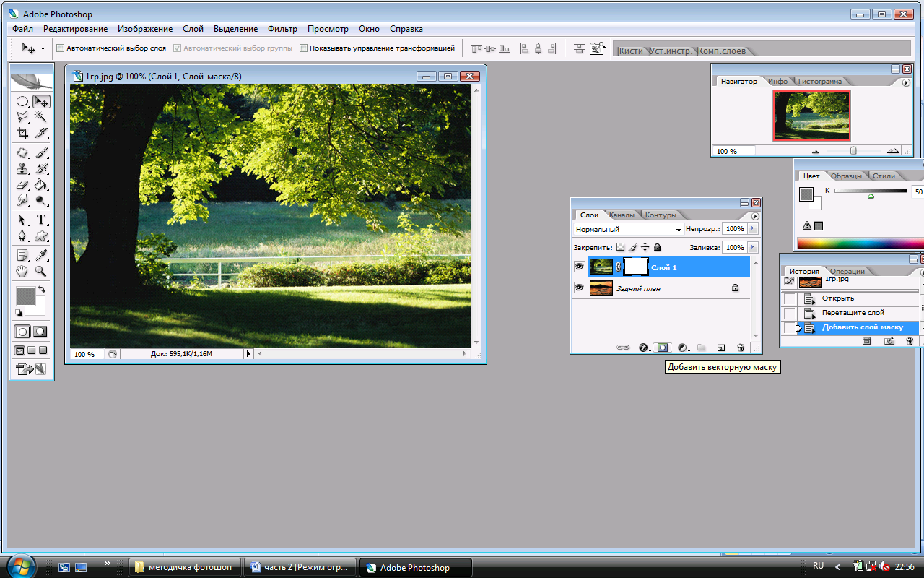924x578 pixels.
Task: Select the Clone Stamp tool
Action: click(22, 169)
